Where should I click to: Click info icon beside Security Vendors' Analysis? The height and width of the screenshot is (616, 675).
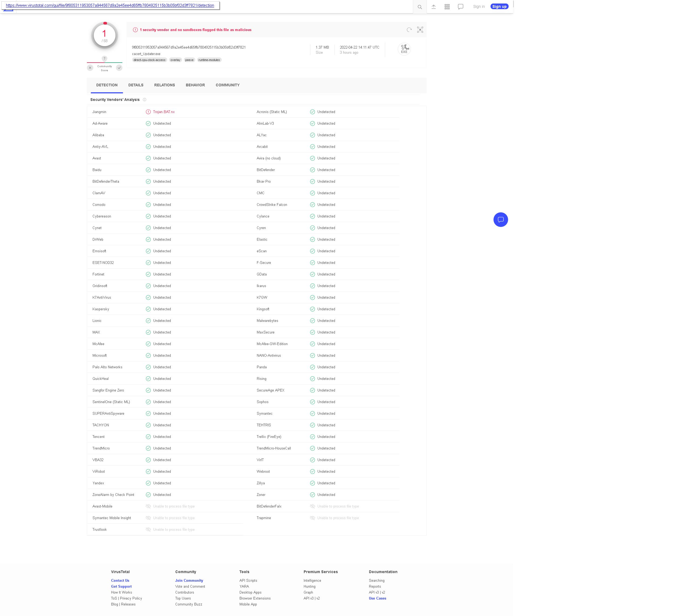145,100
